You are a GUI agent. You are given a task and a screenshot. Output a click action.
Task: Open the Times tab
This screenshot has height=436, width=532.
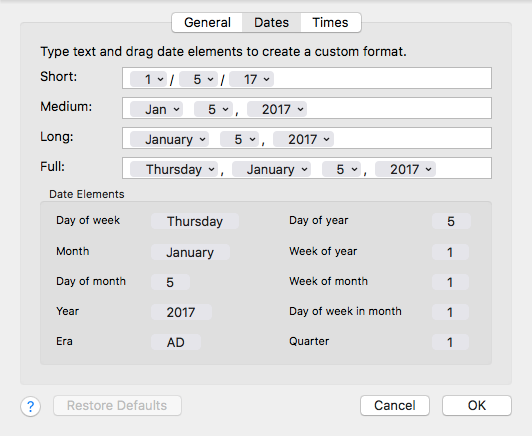coord(330,23)
